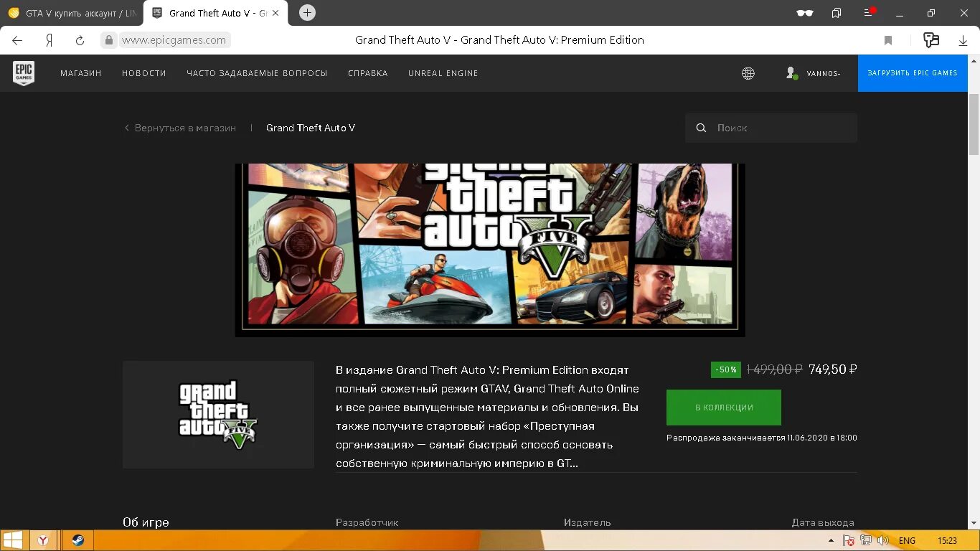Open the Action Center flag icon
This screenshot has height=551, width=980.
[849, 540]
